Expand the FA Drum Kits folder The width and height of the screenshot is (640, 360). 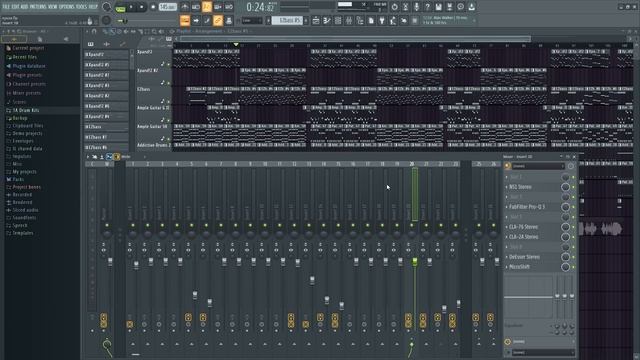tap(23, 110)
